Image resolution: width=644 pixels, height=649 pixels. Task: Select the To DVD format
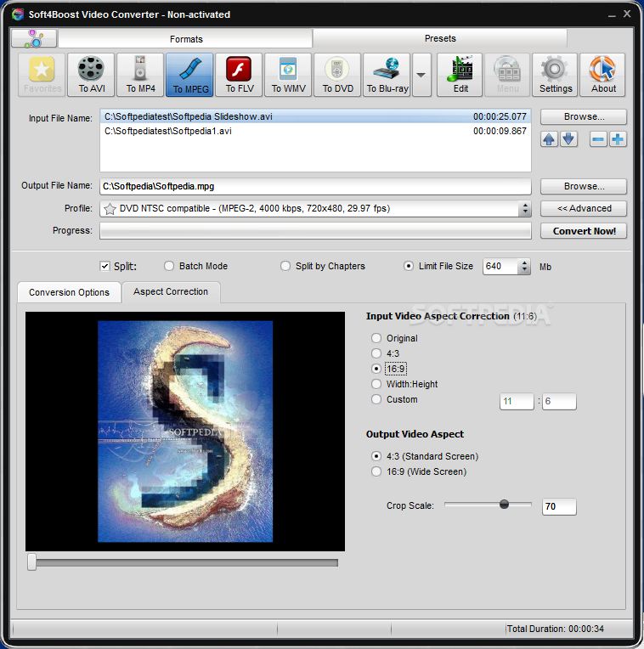coord(337,75)
